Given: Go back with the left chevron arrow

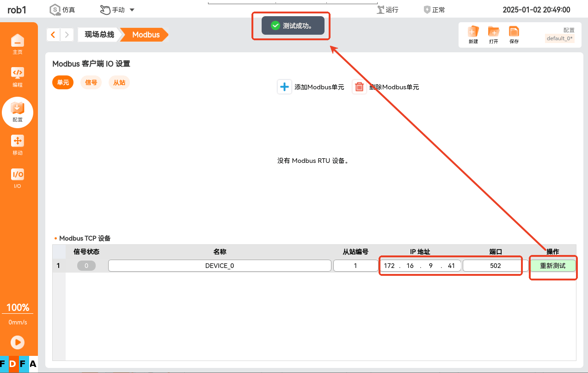Looking at the screenshot, I should (x=54, y=35).
